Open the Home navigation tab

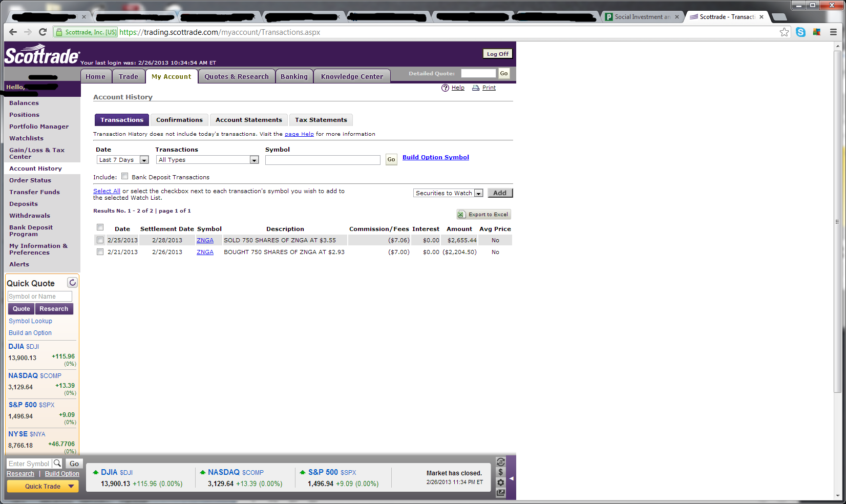click(x=96, y=76)
